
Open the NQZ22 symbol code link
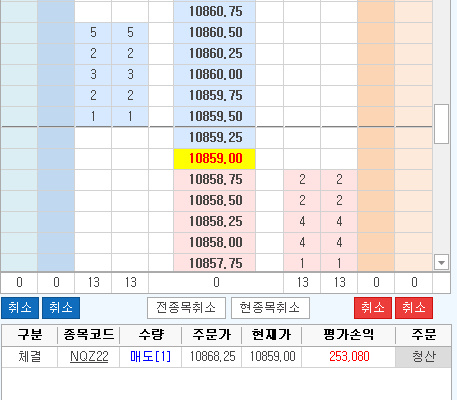[x=89, y=357]
